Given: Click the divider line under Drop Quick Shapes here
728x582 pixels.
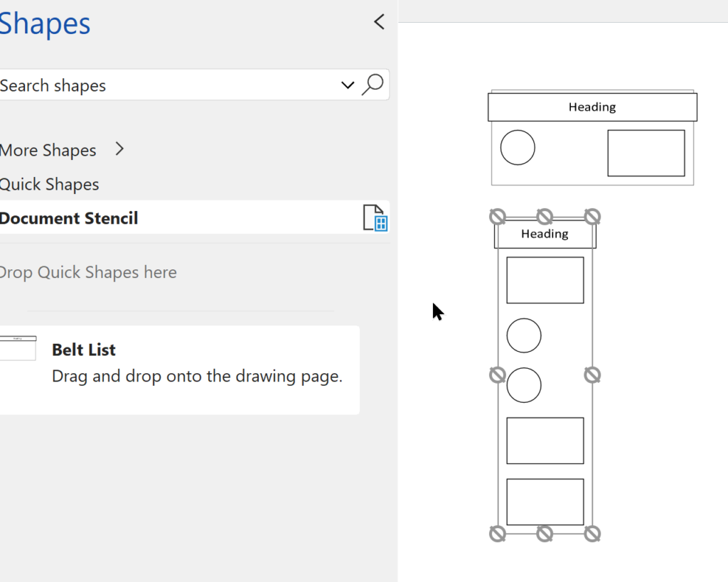Looking at the screenshot, I should (x=180, y=310).
